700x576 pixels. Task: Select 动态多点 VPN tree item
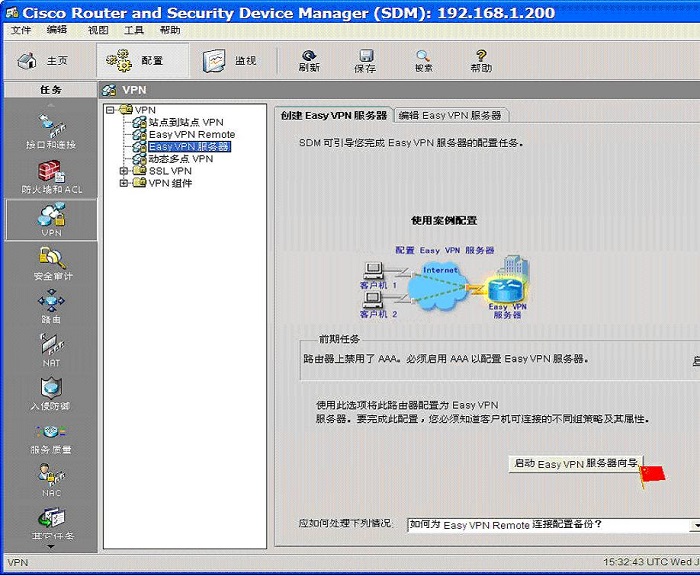[x=181, y=159]
